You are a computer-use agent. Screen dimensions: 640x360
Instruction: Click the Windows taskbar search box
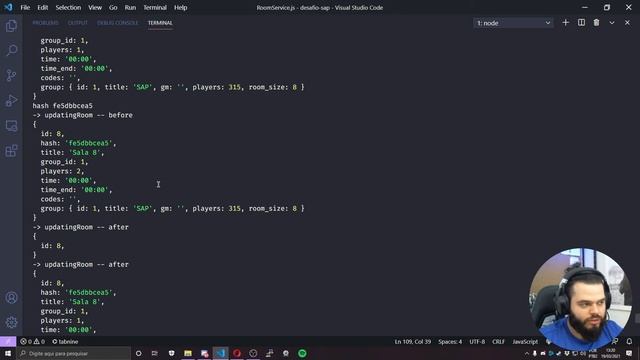click(x=73, y=353)
